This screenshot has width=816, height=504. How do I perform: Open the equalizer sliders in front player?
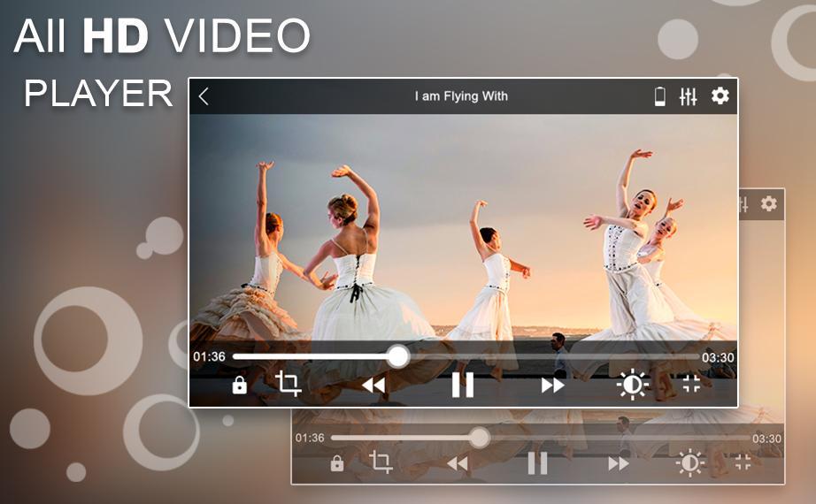pos(688,96)
